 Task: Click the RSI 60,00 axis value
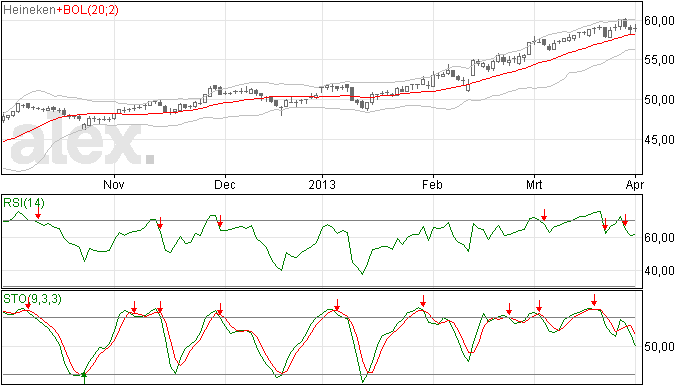pyautogui.click(x=660, y=238)
